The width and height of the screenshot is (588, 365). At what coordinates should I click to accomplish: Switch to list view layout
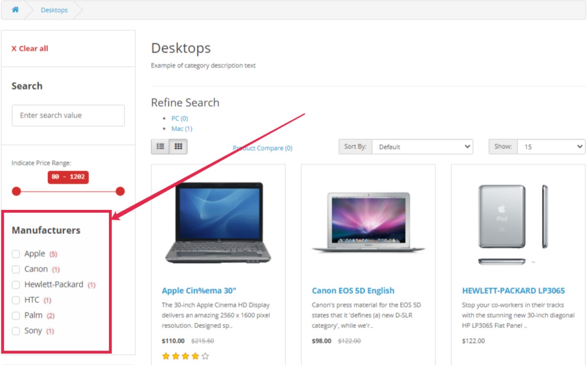click(160, 147)
